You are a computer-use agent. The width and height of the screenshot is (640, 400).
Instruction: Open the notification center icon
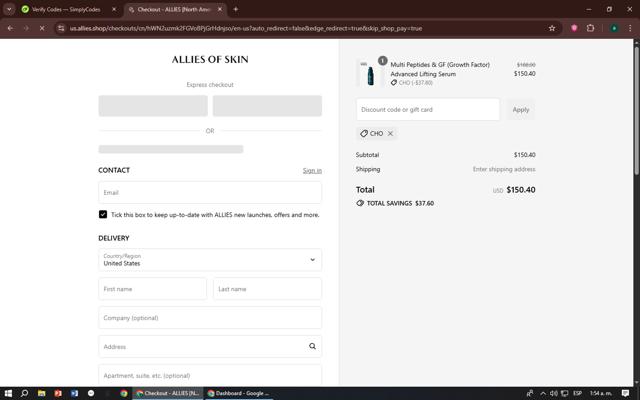625,393
